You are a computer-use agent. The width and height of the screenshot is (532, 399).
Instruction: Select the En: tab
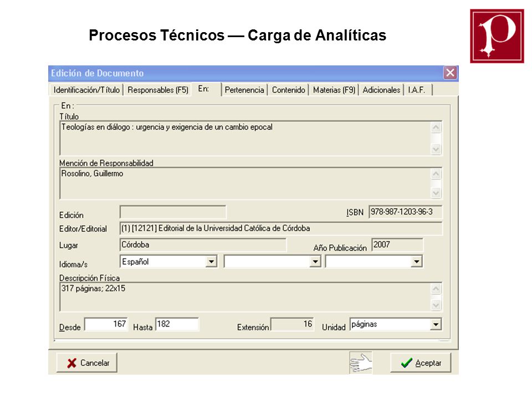[x=206, y=89]
